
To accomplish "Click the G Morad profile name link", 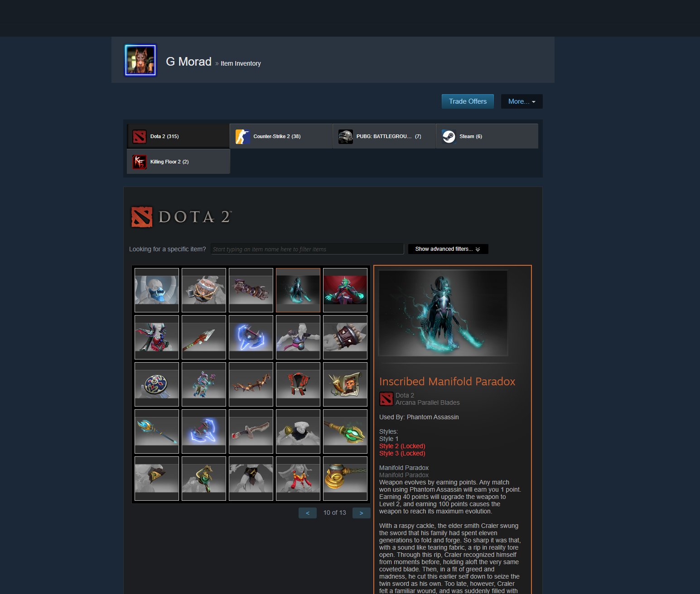I will 188,62.
